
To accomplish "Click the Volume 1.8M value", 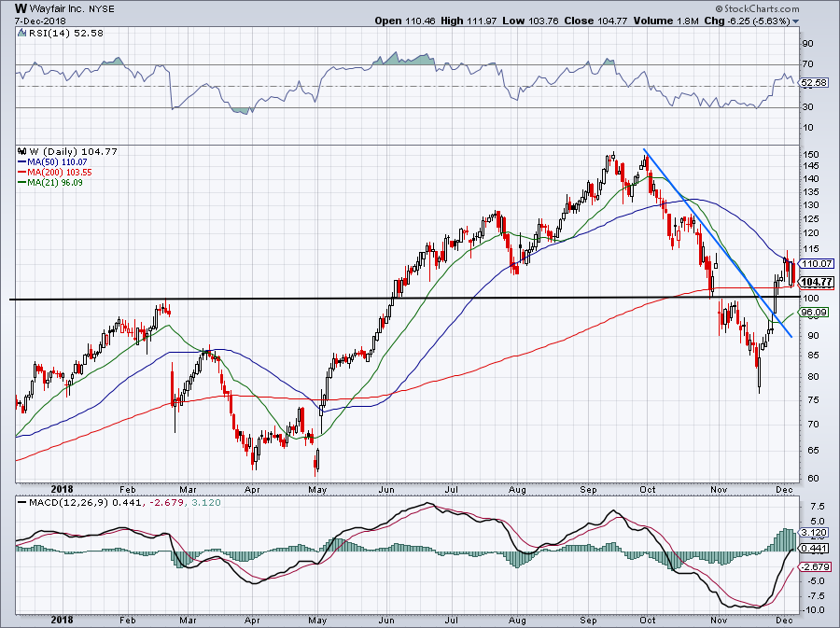I will [665, 21].
